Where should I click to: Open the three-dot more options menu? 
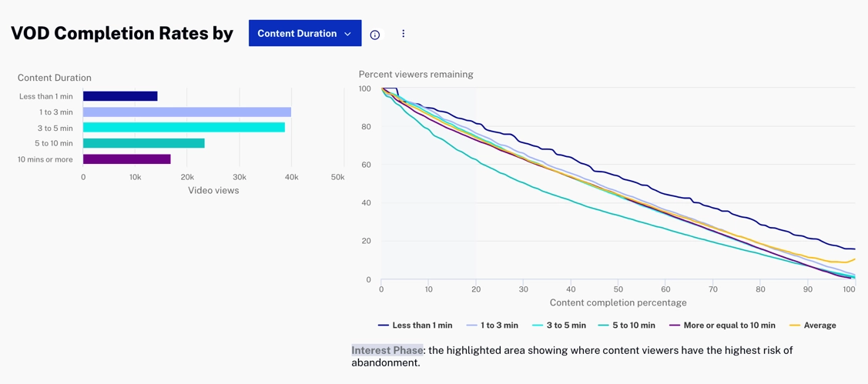(x=403, y=34)
